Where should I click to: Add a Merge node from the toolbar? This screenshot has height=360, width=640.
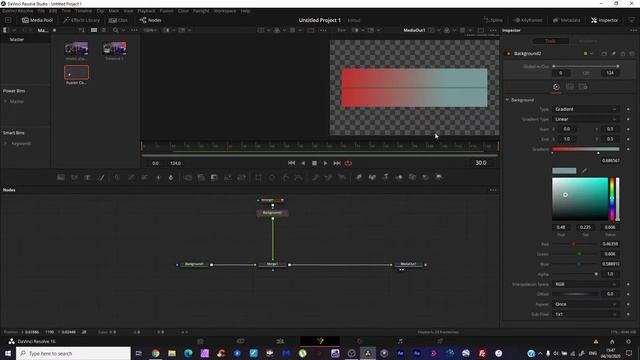point(188,177)
